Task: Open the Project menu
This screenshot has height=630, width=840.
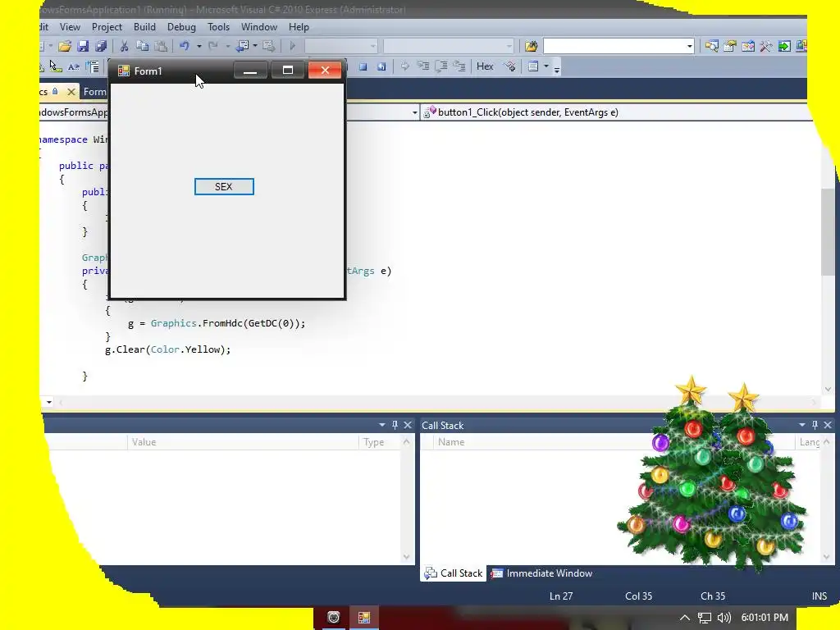Action: pos(107,27)
